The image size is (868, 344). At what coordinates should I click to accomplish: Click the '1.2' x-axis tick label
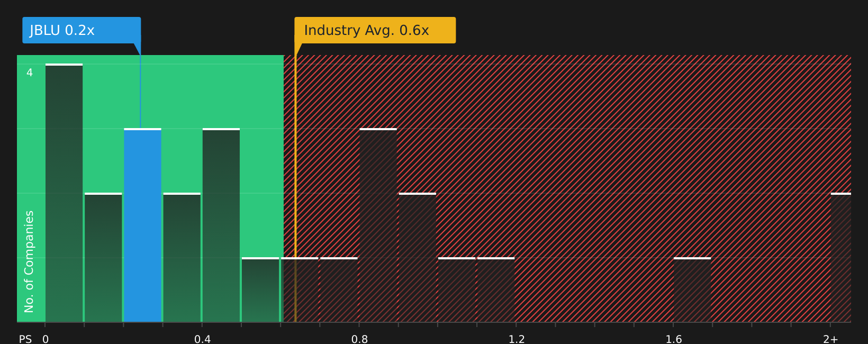coord(517,339)
